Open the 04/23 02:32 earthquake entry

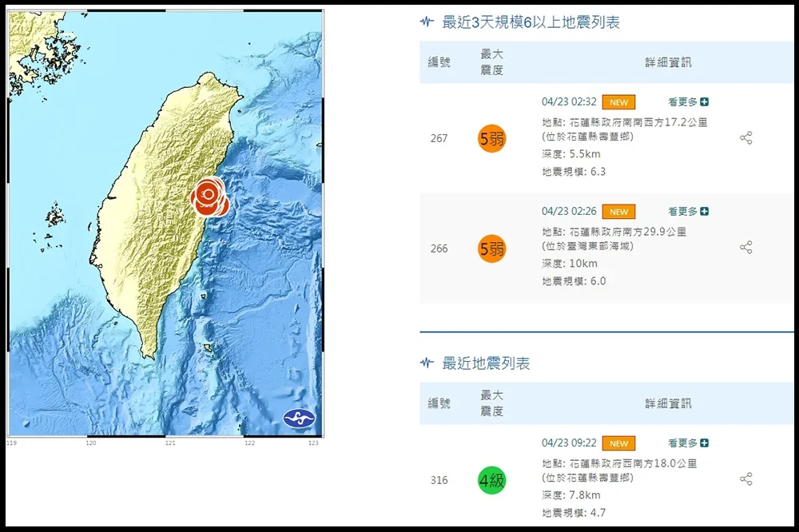[569, 102]
